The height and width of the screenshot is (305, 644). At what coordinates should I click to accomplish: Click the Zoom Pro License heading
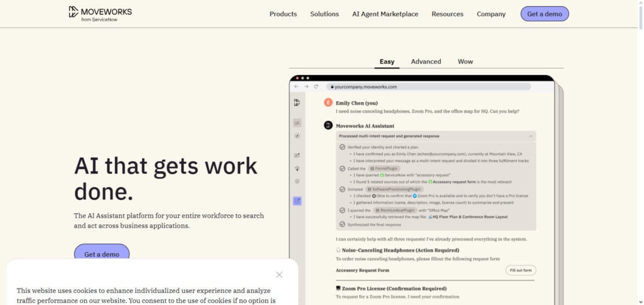[x=394, y=289]
